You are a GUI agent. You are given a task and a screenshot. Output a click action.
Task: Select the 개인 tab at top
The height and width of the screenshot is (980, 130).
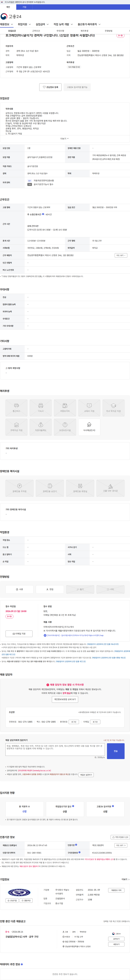(x=8, y=7)
